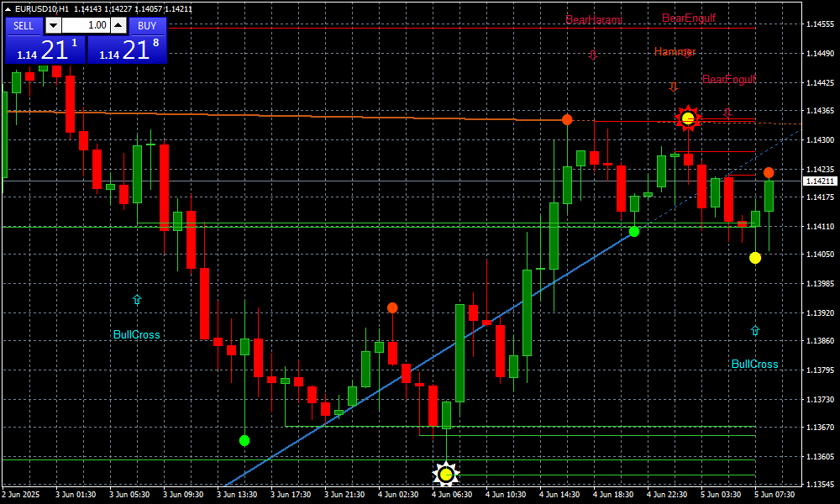Select the white sun marker at bottom

(x=445, y=475)
